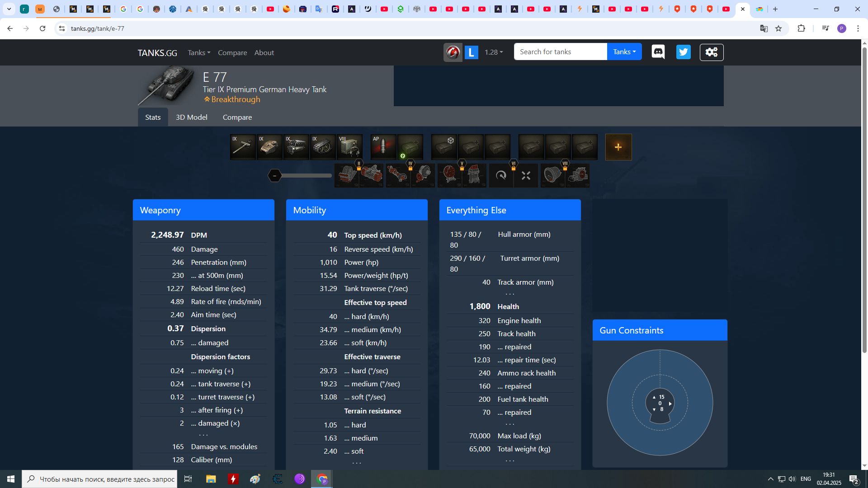Expand the ellipsis below Total weight
This screenshot has height=488, width=868.
click(x=510, y=460)
